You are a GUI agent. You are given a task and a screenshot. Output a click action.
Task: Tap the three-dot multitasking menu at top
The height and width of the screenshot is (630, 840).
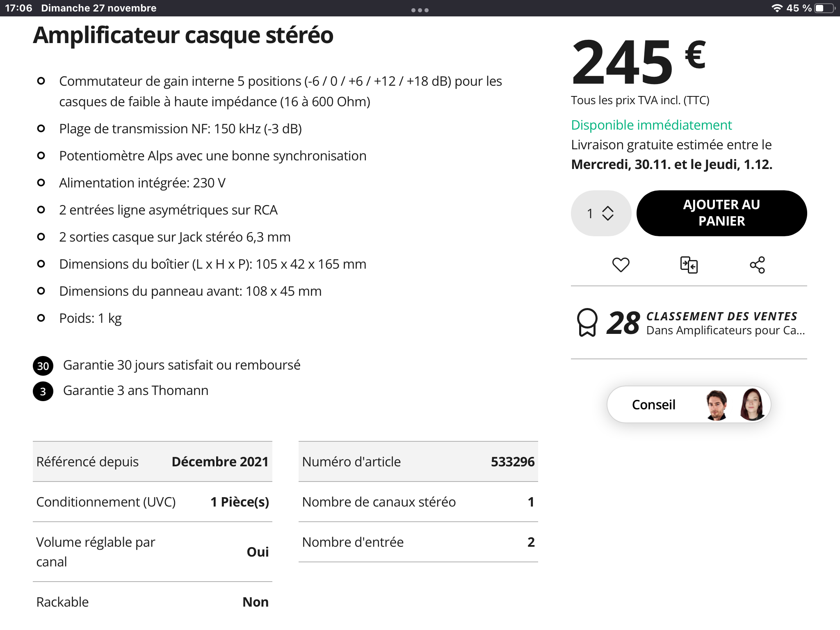click(420, 10)
